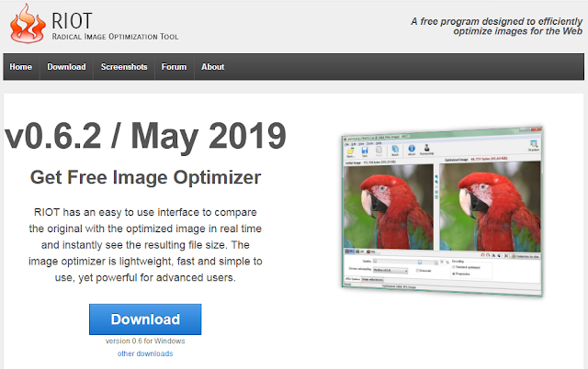Screen dimensions: 588x369
Task: Click the 'Radical Image Optimization Tool' title text
Action: tap(115, 37)
